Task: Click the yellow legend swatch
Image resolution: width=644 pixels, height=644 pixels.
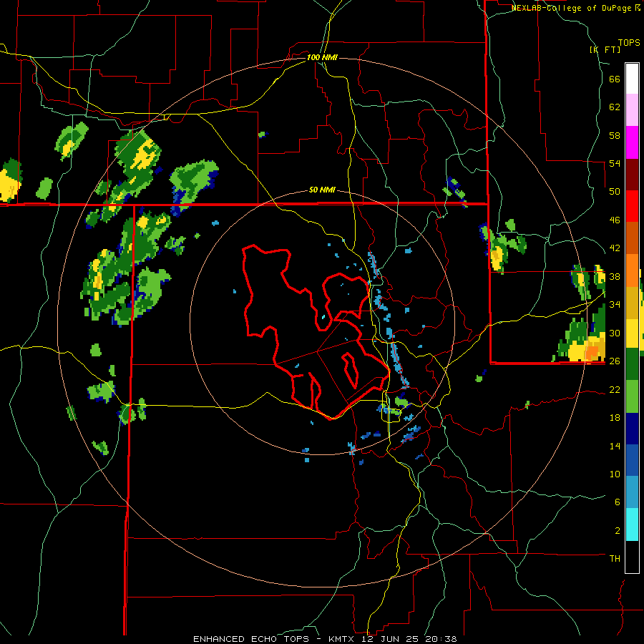Action: click(632, 333)
